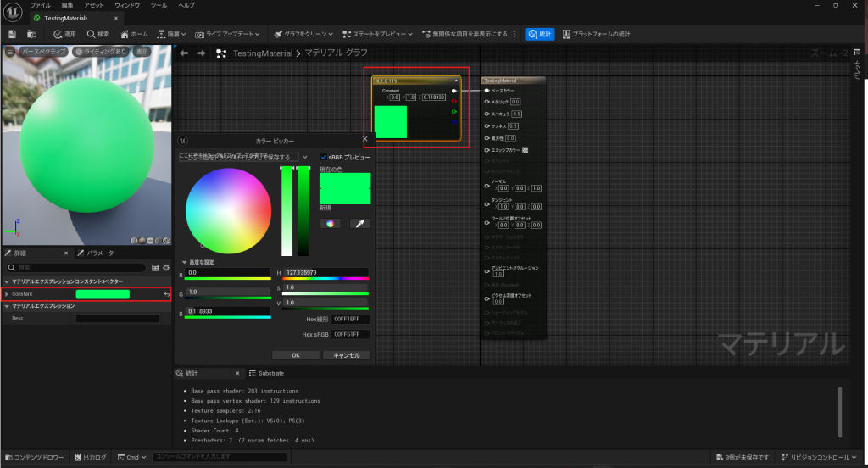Click the save asset floppy disk icon
868x468 pixels.
coord(12,34)
